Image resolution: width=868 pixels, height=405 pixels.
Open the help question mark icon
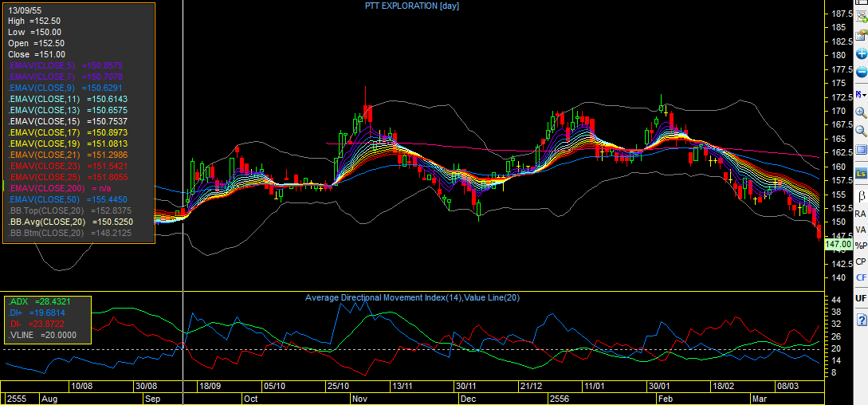click(x=862, y=320)
